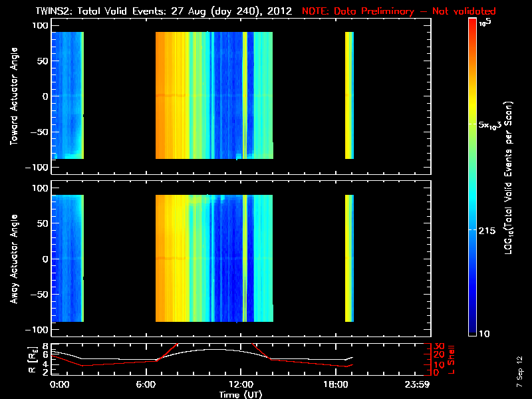Click the narrow yellow band near 19:00 in the Away panel
Screen dimensions: 532x399
click(x=348, y=258)
